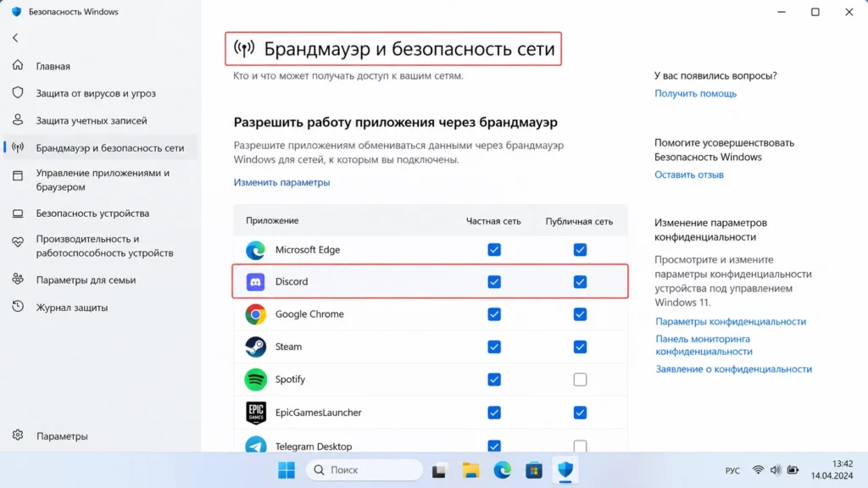
Task: Click the family options icon
Action: (x=18, y=279)
